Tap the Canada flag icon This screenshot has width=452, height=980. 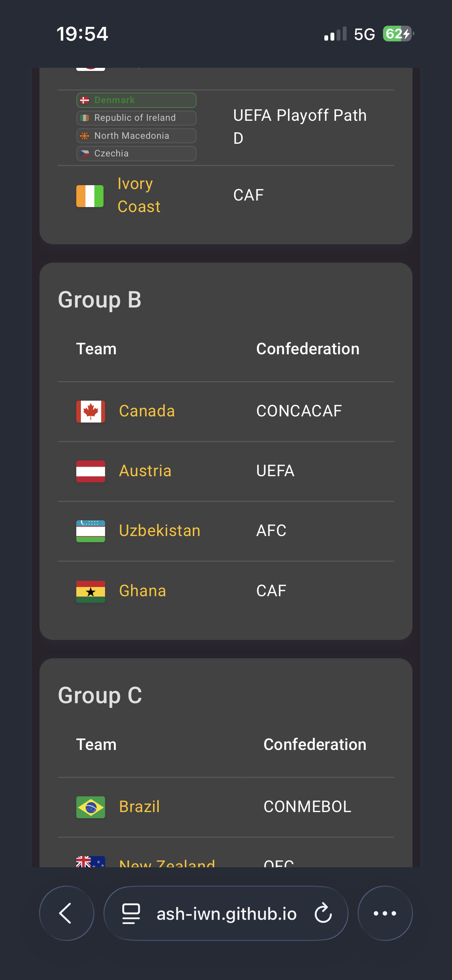(x=90, y=411)
